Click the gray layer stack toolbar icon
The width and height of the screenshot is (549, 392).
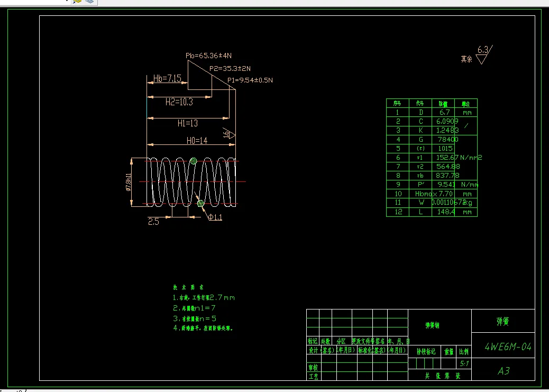click(89, 2)
